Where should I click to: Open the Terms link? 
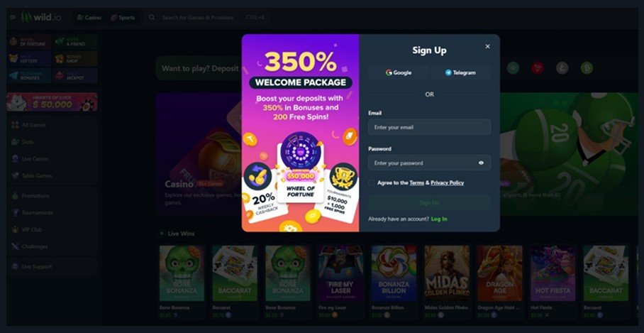(416, 182)
